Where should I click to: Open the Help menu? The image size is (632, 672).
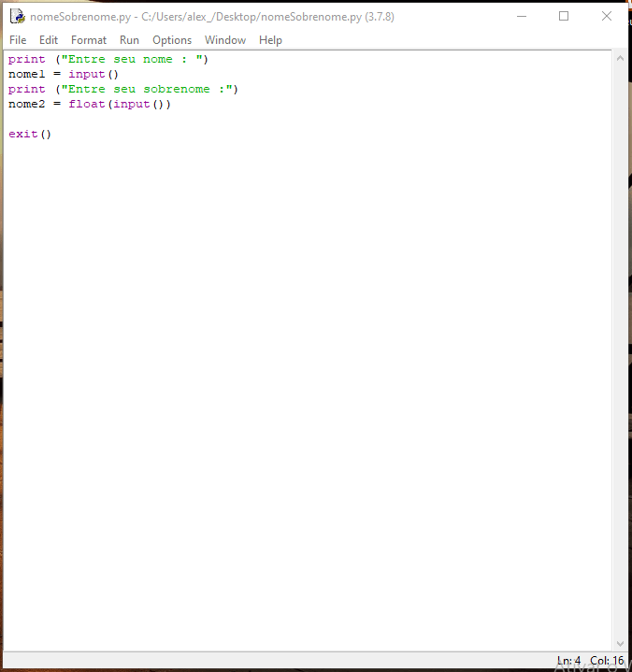(270, 40)
